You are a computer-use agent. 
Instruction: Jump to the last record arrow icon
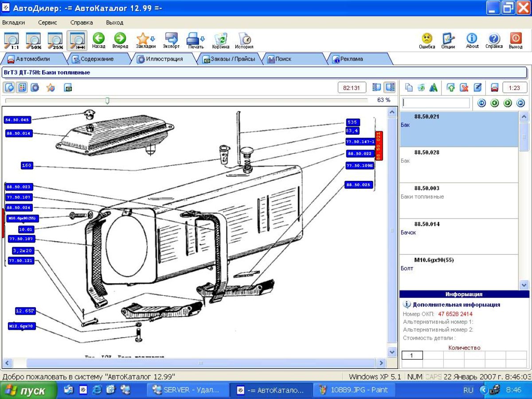tap(520, 103)
